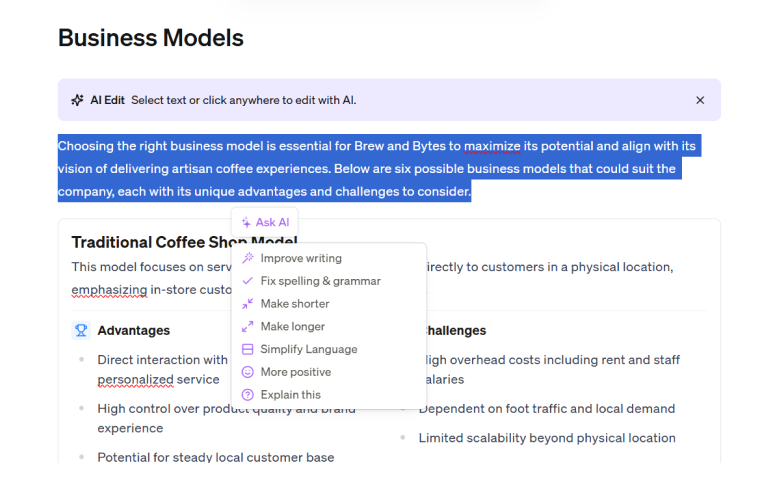Click 'Dependent on foot traffic and local demand'
This screenshot has height=497, width=773.
547,409
